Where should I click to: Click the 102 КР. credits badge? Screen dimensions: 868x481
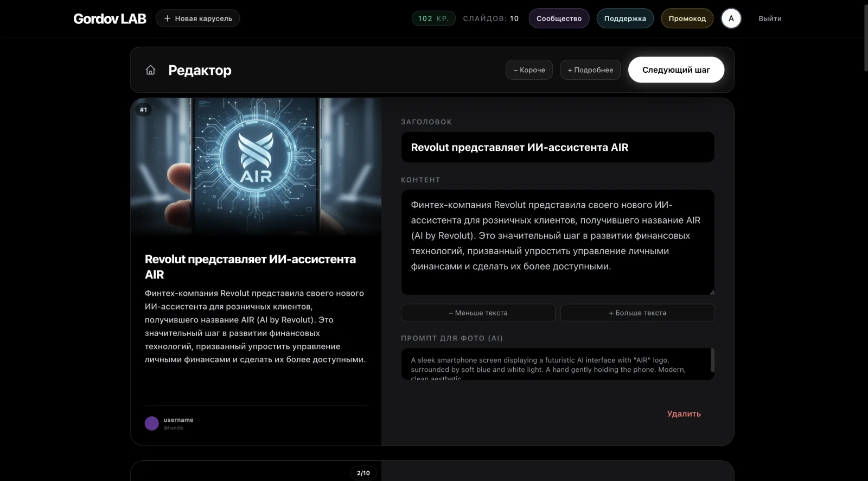pyautogui.click(x=433, y=18)
